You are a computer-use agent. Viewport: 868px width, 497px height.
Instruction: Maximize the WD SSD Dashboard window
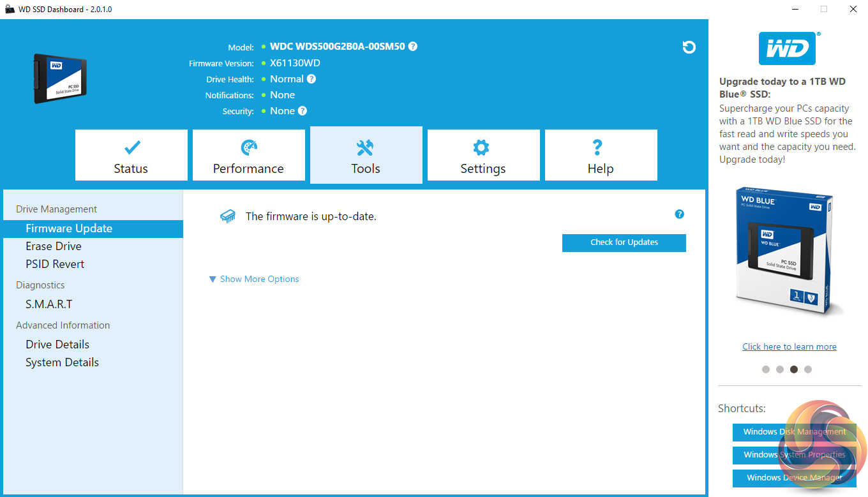click(x=824, y=10)
